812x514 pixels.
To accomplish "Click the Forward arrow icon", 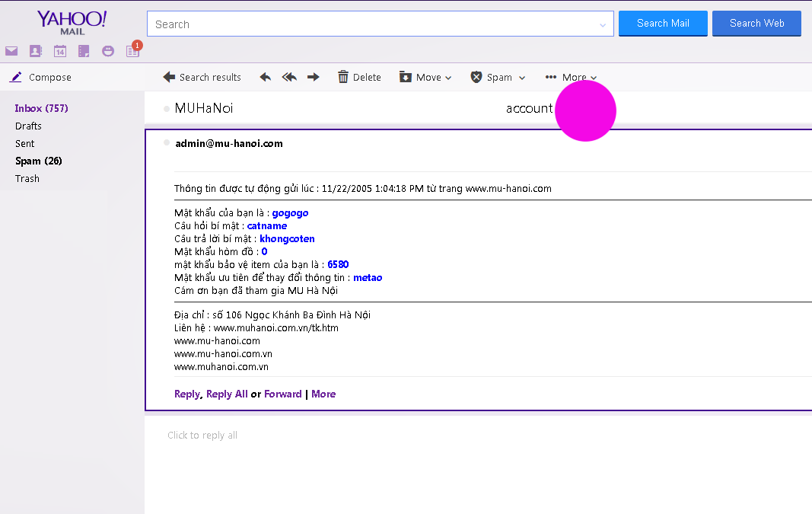I will coord(314,77).
